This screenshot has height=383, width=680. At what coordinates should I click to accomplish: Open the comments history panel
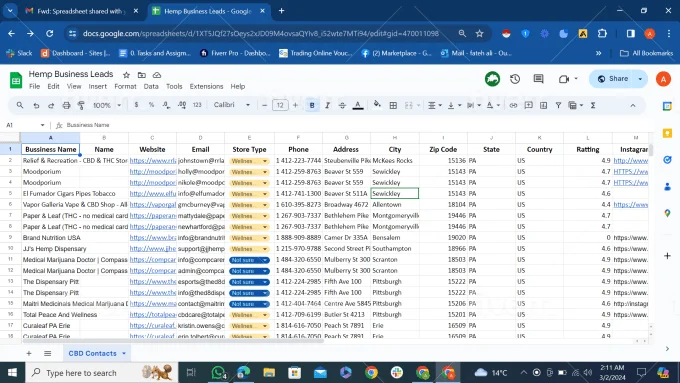[538, 79]
